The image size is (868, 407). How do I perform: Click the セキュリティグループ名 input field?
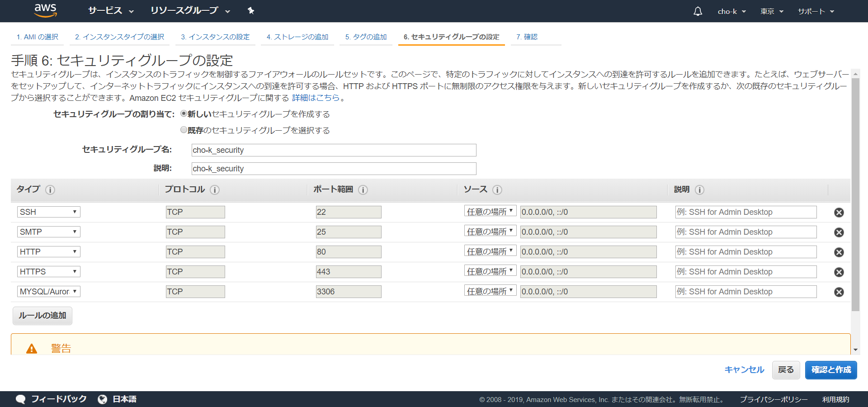(334, 150)
